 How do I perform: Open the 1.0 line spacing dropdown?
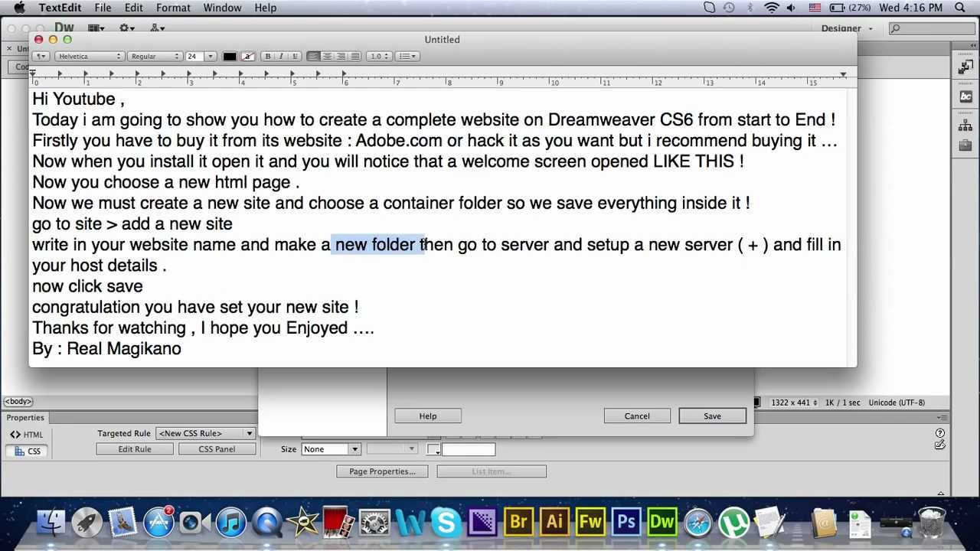pos(379,56)
